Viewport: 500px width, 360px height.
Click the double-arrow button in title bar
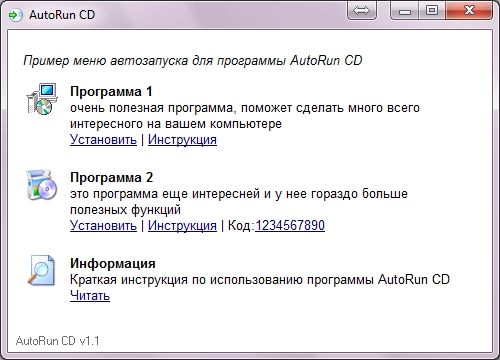pos(362,11)
